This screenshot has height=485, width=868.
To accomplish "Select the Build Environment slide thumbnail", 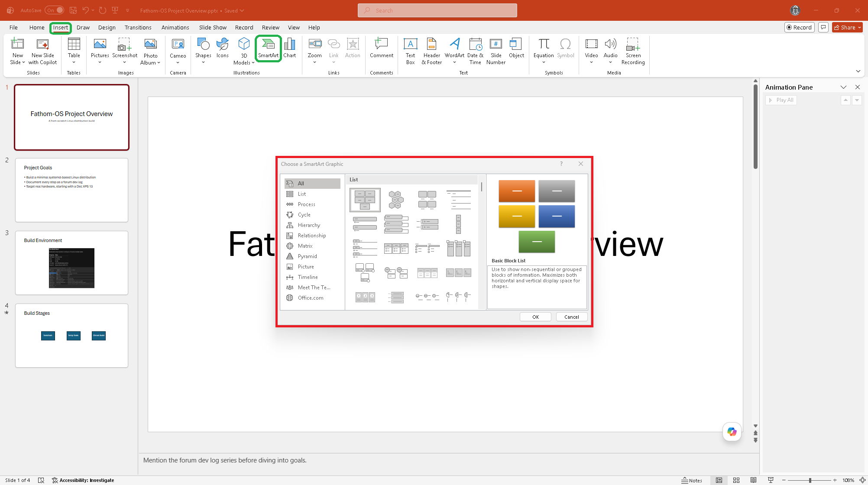I will (71, 263).
